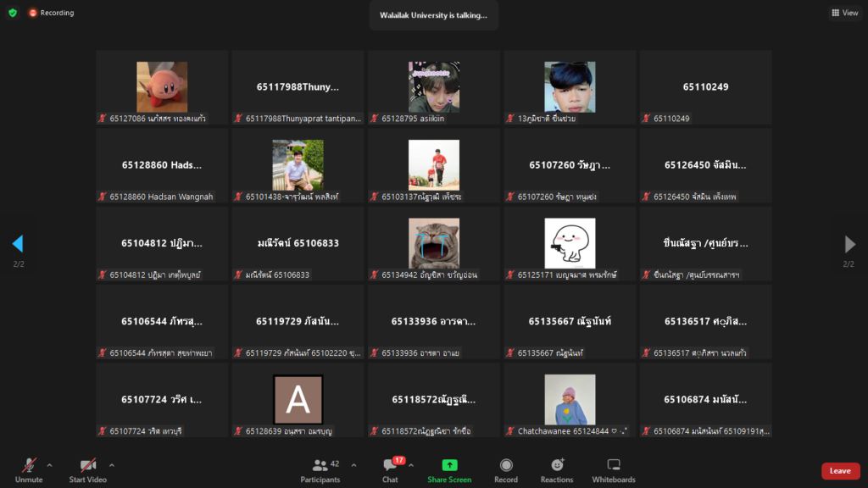Expand audio options arrow beside Unmute
The height and width of the screenshot is (488, 868).
[x=49, y=464]
